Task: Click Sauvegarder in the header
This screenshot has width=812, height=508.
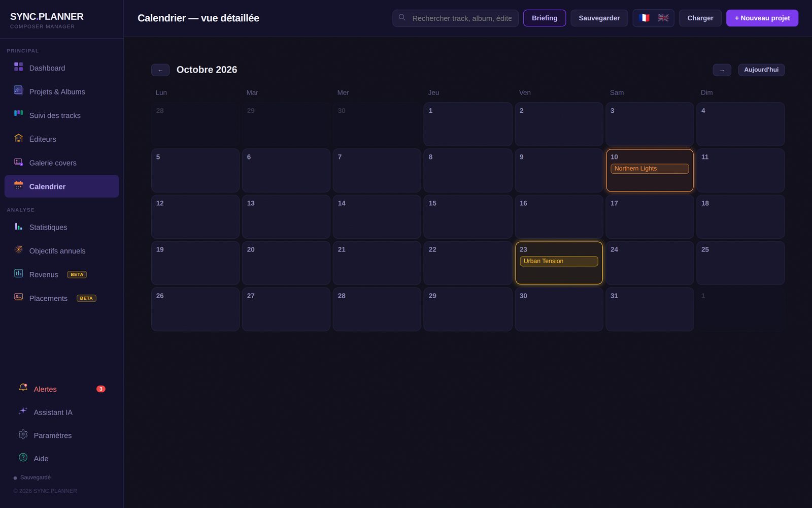Action: pos(599,18)
